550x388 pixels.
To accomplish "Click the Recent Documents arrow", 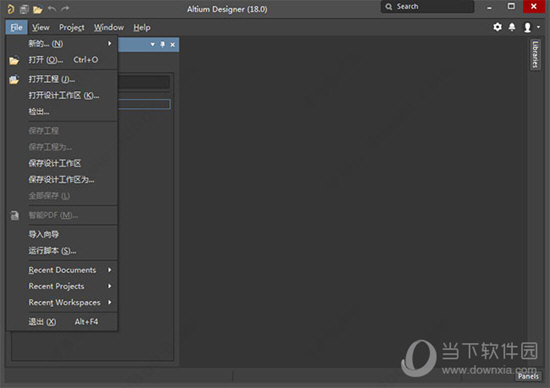I will point(109,270).
